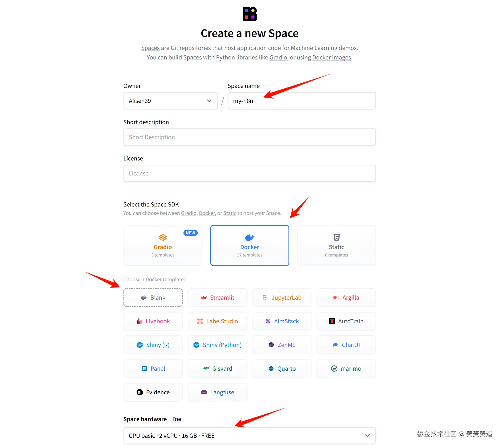Screen dimensions: 503x448
Task: Pick the JupyterLab template
Action: pyautogui.click(x=282, y=298)
